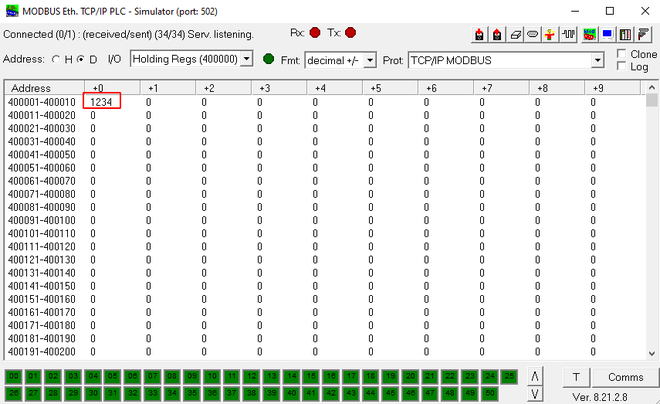
Task: Toggle station 10 button
Action: point(212,376)
